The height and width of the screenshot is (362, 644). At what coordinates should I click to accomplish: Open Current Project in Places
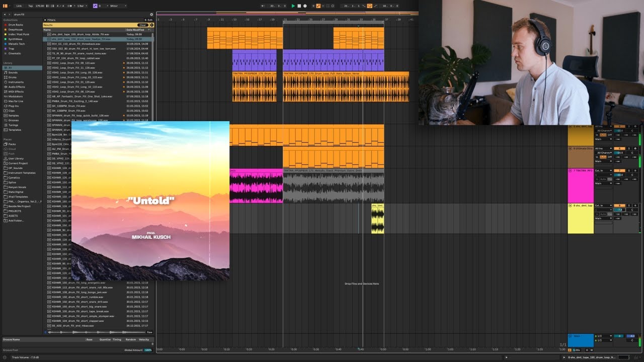click(18, 163)
